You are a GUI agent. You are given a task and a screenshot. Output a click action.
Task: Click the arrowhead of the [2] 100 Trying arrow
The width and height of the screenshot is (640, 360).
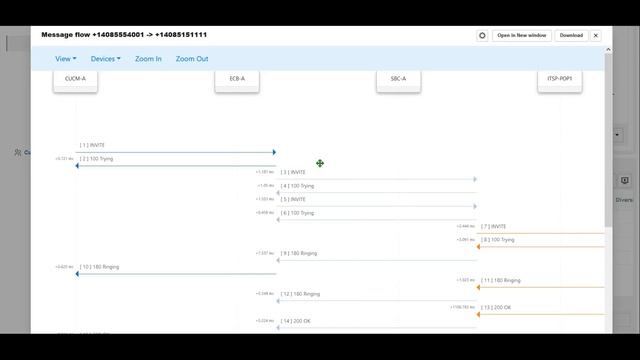pyautogui.click(x=77, y=166)
